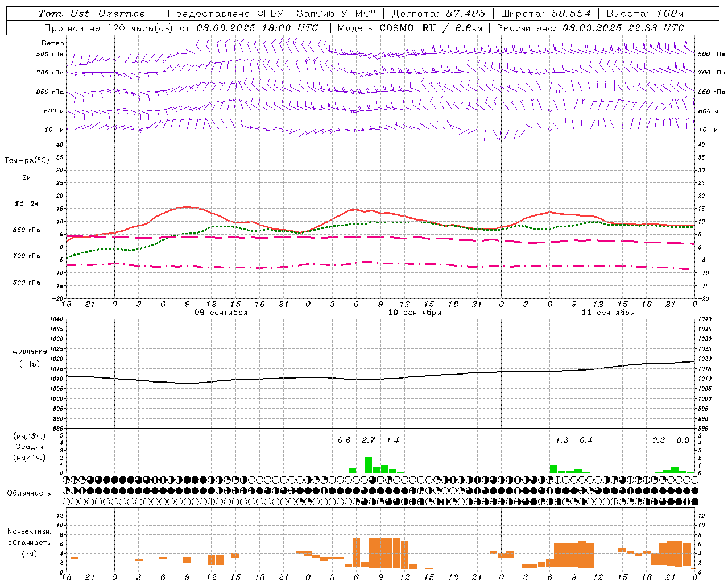728x582 pixels.
Task: Click the 11 сентября date label
Action: pos(608,313)
